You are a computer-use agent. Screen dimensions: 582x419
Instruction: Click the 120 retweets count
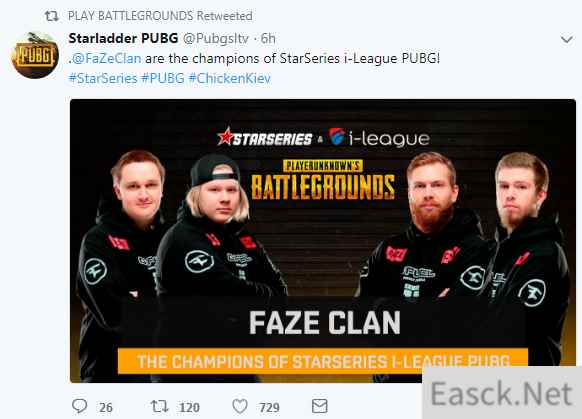pyautogui.click(x=190, y=407)
